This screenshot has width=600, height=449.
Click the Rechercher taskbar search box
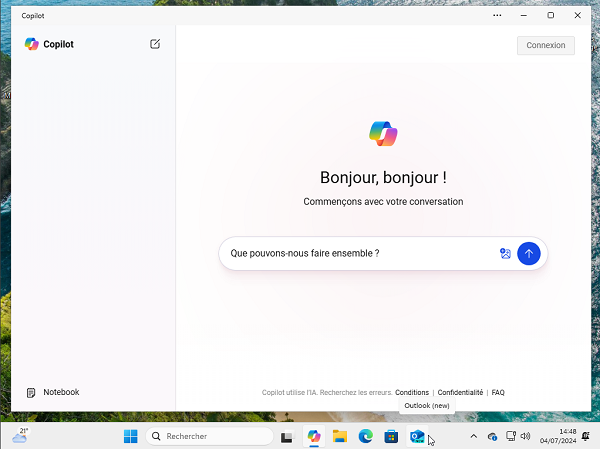point(210,436)
